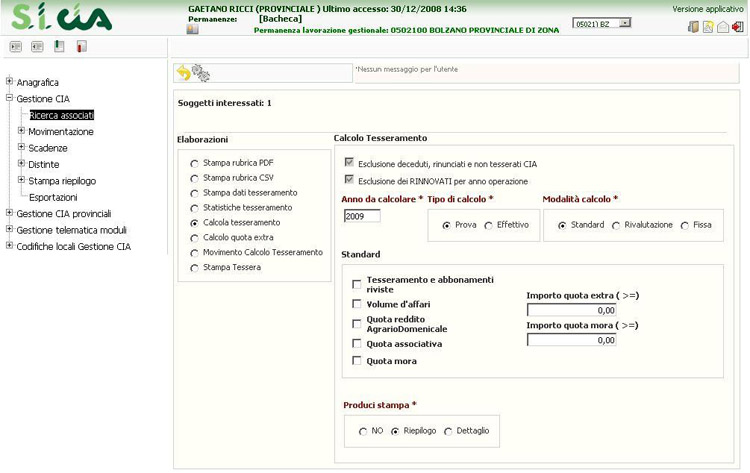
Task: Open Scadenze menu entry
Action: [x=48, y=148]
